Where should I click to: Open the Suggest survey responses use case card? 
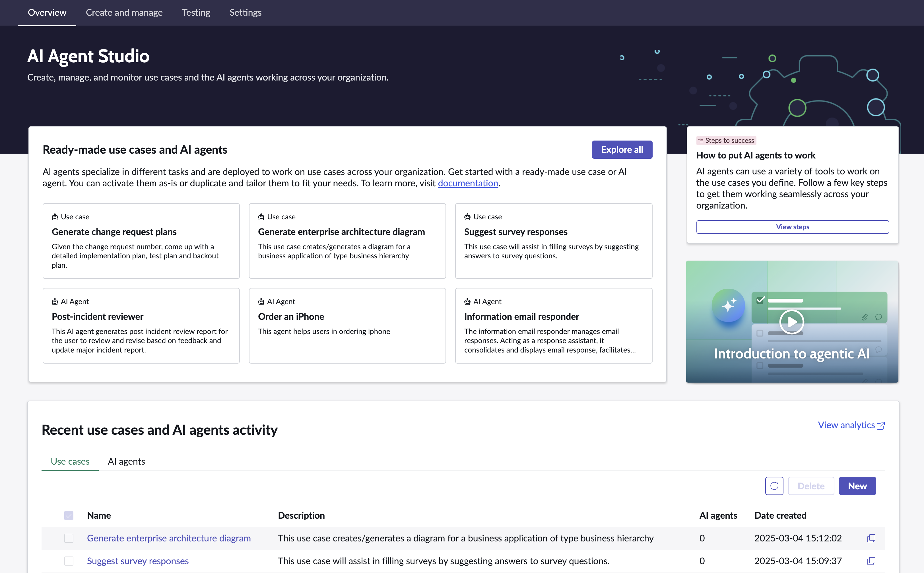pyautogui.click(x=554, y=241)
